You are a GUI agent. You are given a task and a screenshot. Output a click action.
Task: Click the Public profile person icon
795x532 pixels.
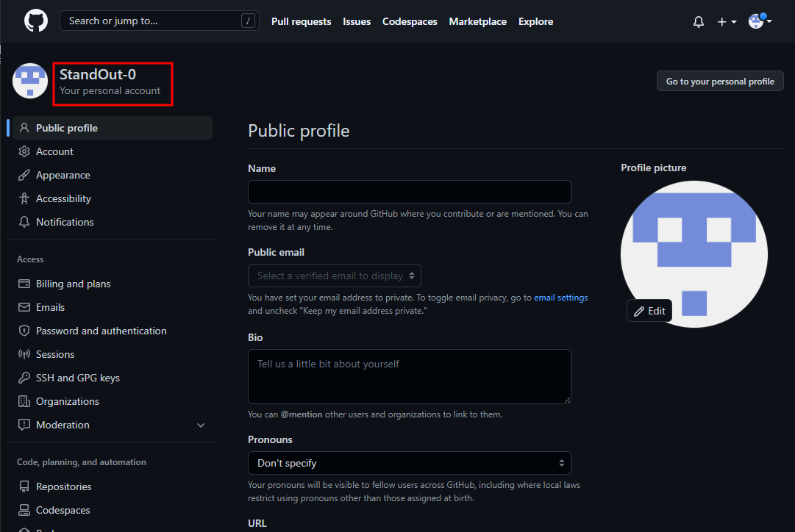[x=24, y=128]
